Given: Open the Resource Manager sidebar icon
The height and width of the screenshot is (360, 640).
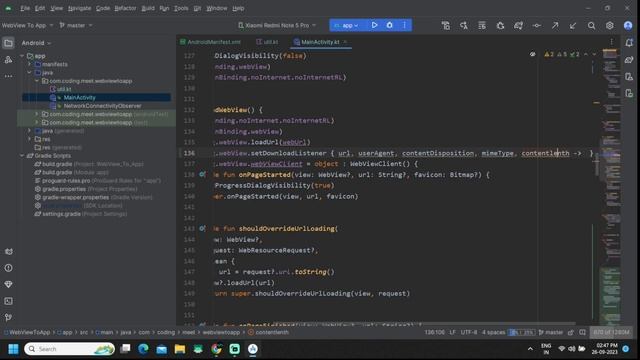Looking at the screenshot, I should coord(8,60).
